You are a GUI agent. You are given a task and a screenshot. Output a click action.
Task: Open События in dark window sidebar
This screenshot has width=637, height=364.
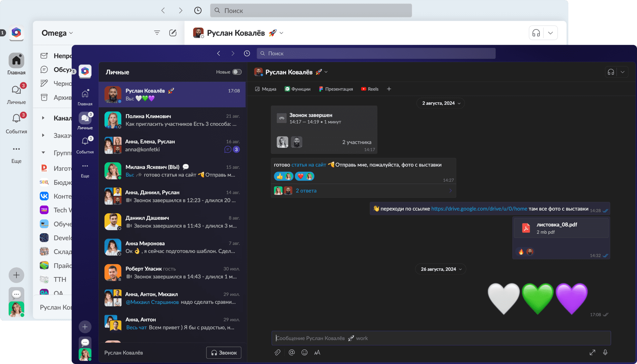pos(85,145)
